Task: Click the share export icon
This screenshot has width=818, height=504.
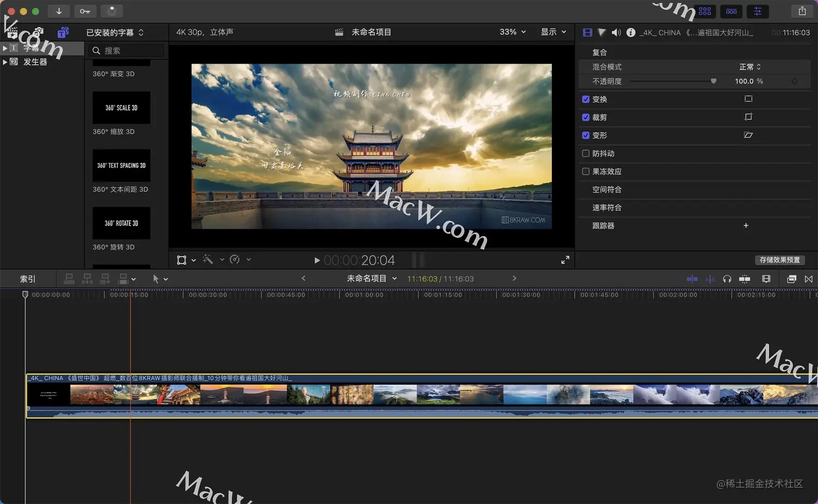Action: click(802, 11)
